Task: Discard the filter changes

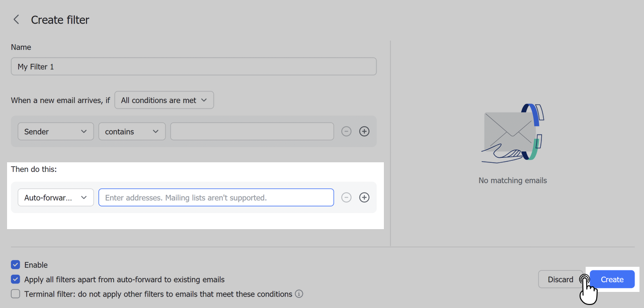Action: [x=560, y=279]
